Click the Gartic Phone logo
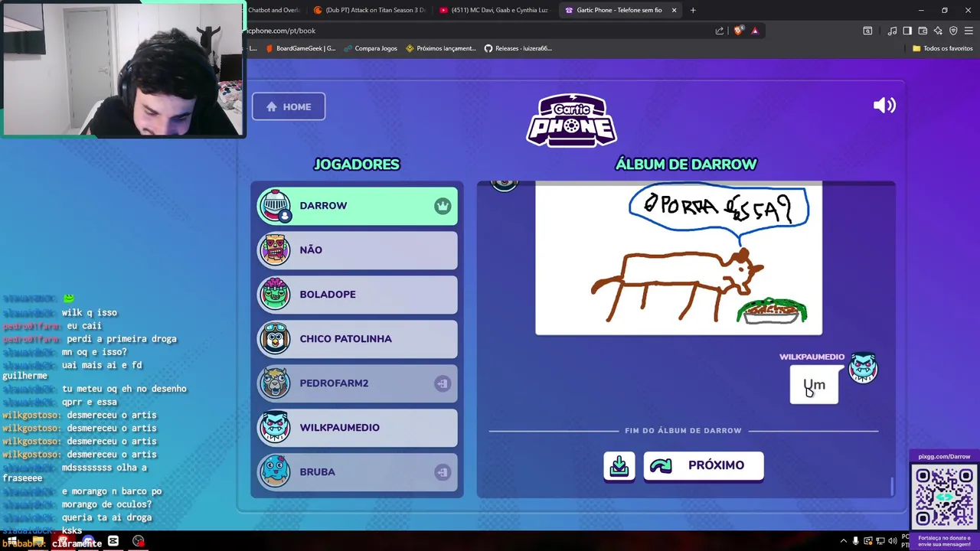 [572, 120]
